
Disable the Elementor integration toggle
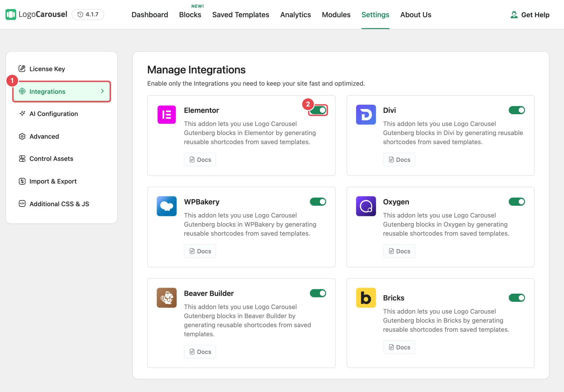click(318, 110)
